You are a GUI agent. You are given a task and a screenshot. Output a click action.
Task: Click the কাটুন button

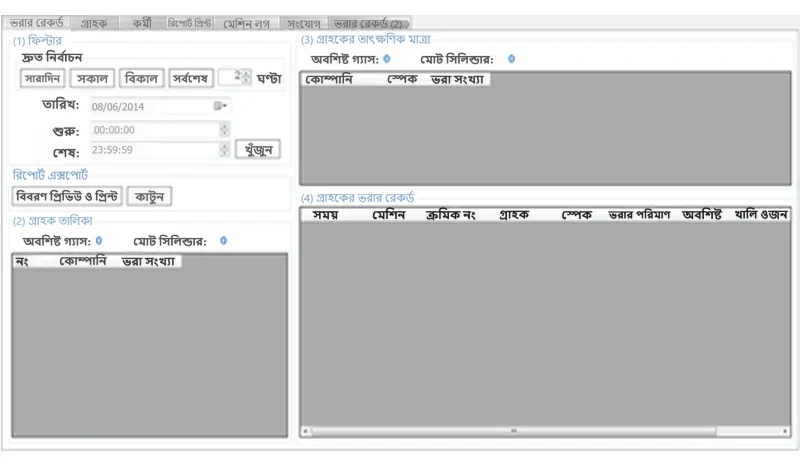coord(149,196)
